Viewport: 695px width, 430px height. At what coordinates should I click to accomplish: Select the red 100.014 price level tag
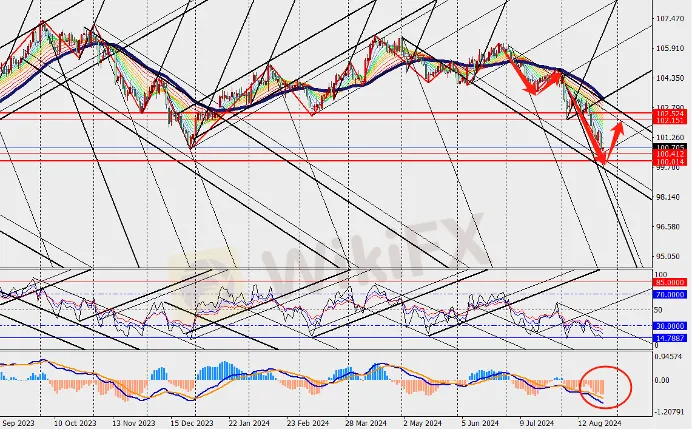[x=671, y=162]
